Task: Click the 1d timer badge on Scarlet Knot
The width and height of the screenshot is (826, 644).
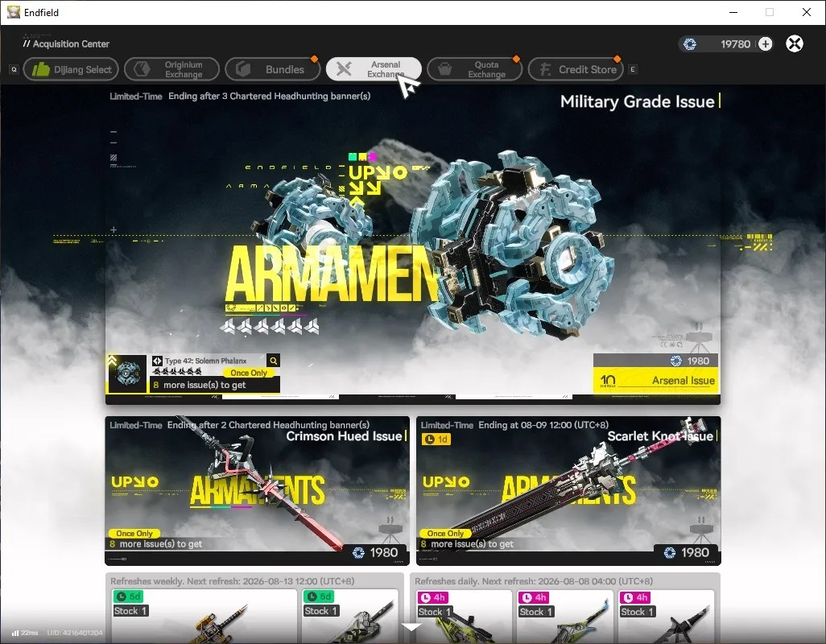Action: [x=436, y=440]
